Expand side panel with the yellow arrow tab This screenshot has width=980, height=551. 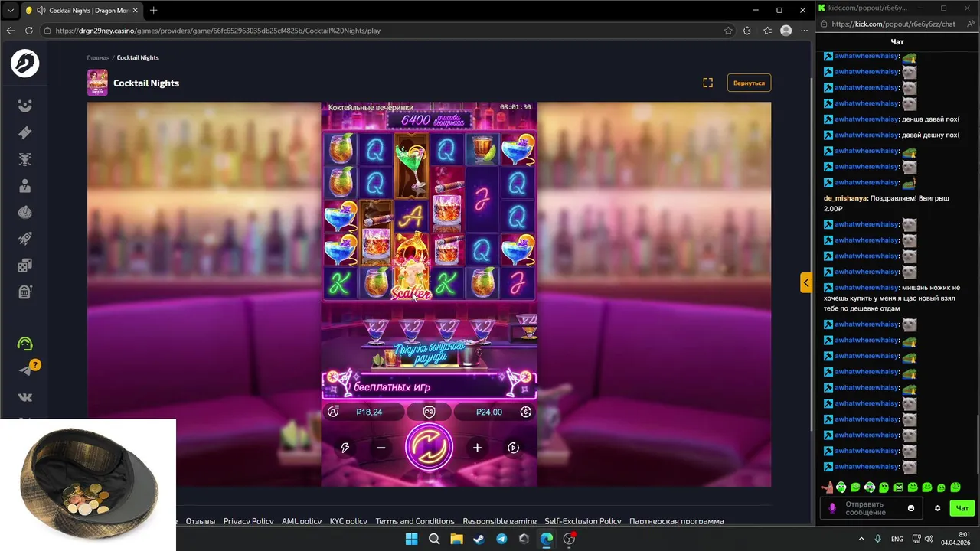(x=805, y=282)
